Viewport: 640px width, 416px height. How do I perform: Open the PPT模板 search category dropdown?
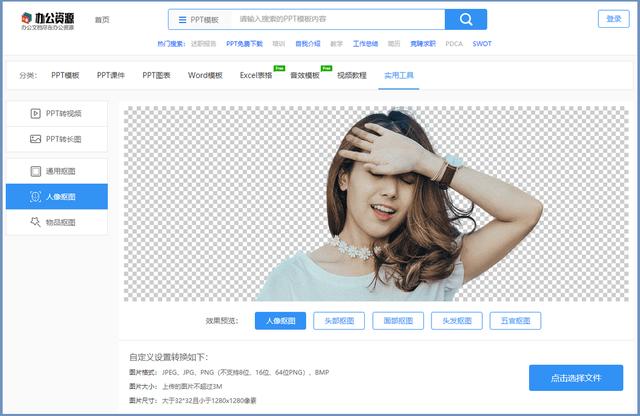(199, 20)
